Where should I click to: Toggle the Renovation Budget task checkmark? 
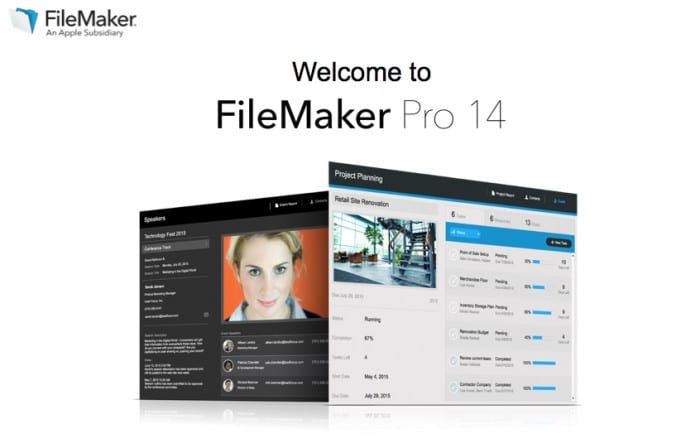coord(452,337)
